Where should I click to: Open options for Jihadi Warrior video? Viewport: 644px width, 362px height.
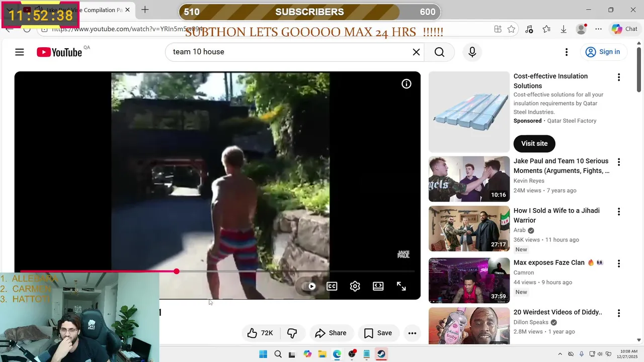(619, 212)
